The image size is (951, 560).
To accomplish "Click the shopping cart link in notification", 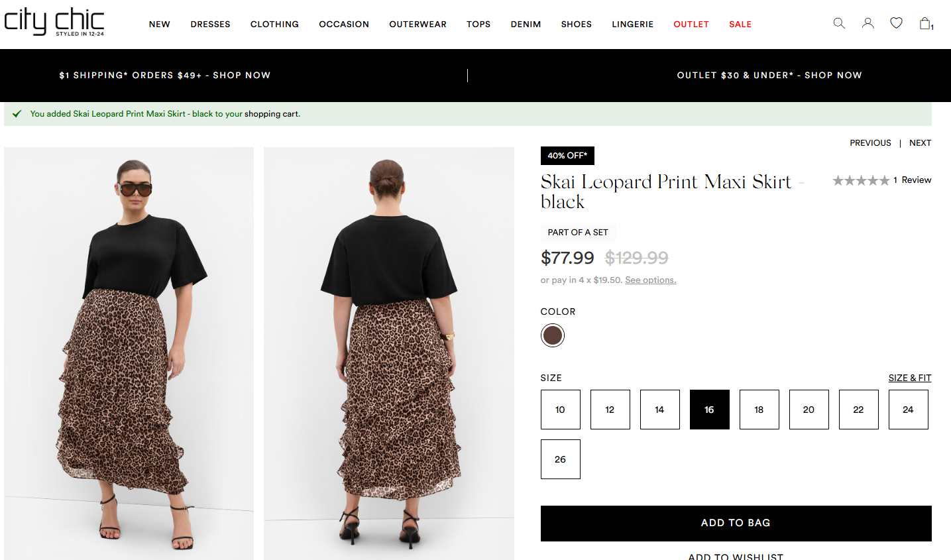I will click(x=272, y=114).
